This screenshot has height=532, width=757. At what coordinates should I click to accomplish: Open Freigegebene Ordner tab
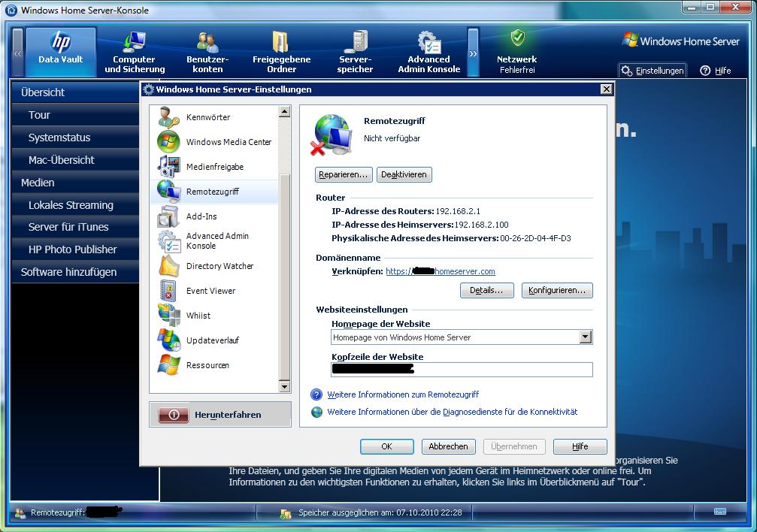281,52
